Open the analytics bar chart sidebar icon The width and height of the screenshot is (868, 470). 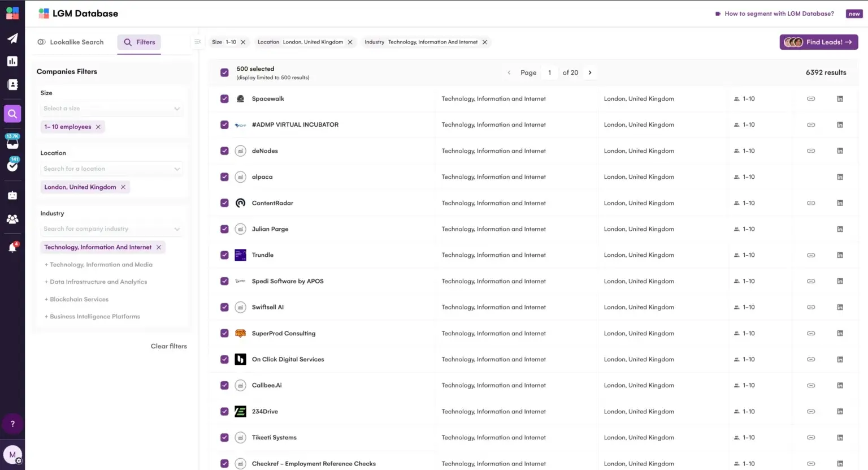12,61
